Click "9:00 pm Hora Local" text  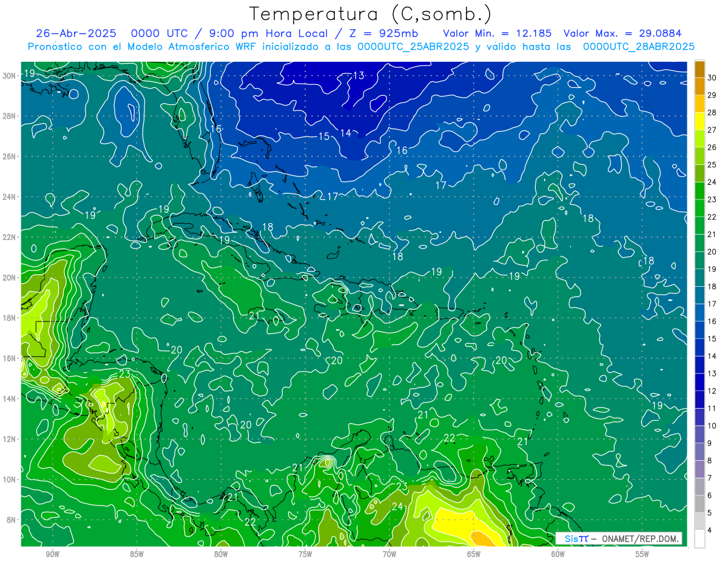tap(269, 33)
